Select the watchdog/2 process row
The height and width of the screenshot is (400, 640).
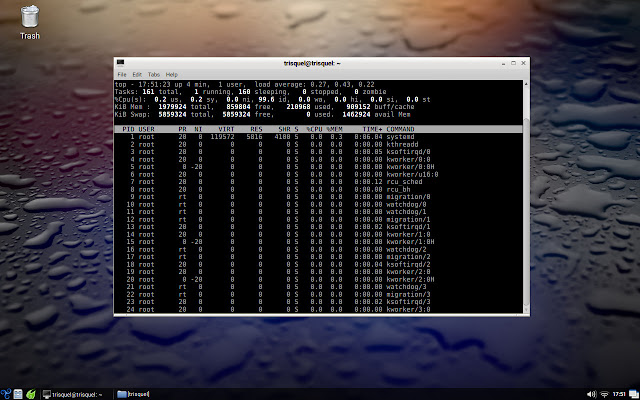[318, 249]
